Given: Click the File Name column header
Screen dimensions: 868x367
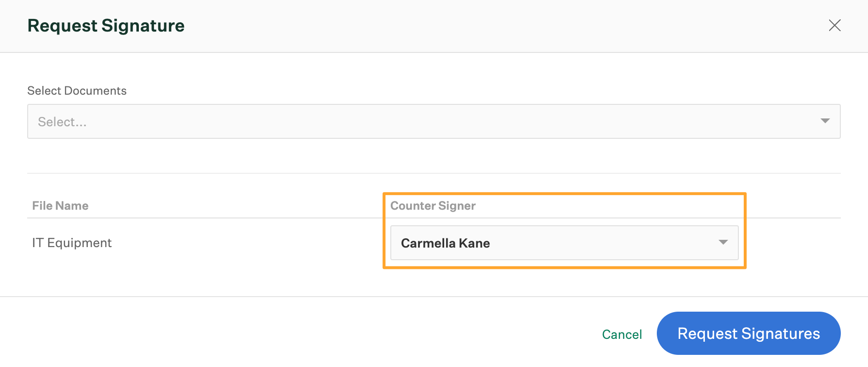Looking at the screenshot, I should pyautogui.click(x=60, y=206).
